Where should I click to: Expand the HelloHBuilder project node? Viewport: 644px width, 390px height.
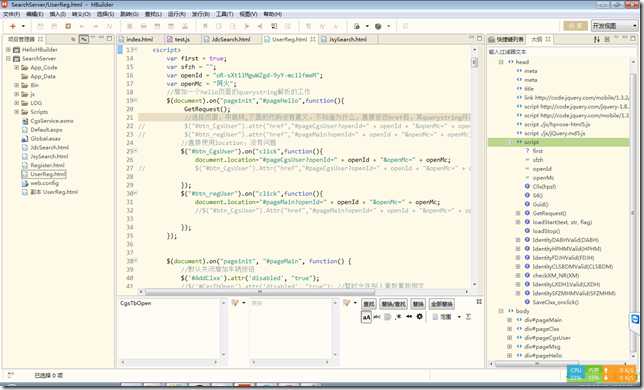(x=8, y=50)
